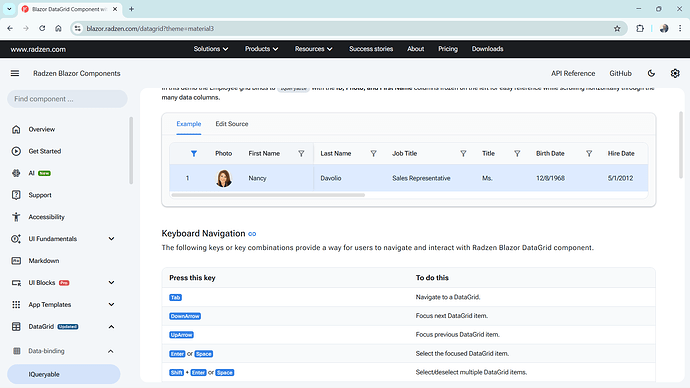This screenshot has width=690, height=388.
Task: Open Chrome three-dot menu
Action: [680, 29]
